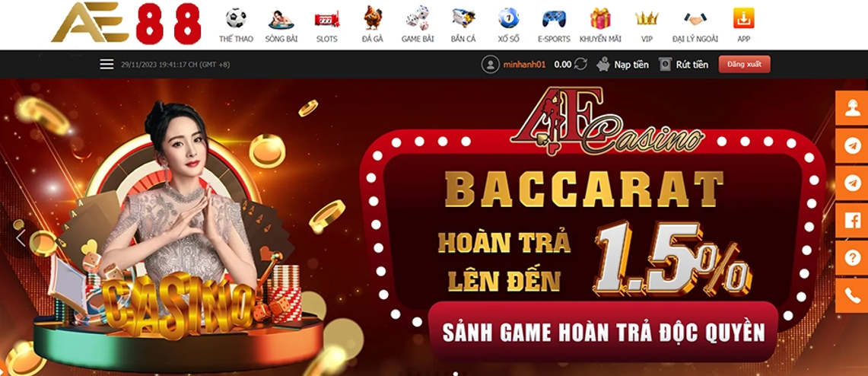Download the APP from the top menu
868x376 pixels.
tap(743, 18)
